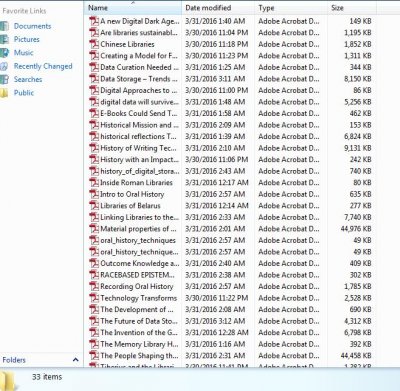Select PDF icon for Inside Roman Libraries
The height and width of the screenshot is (391, 400).
[94, 183]
